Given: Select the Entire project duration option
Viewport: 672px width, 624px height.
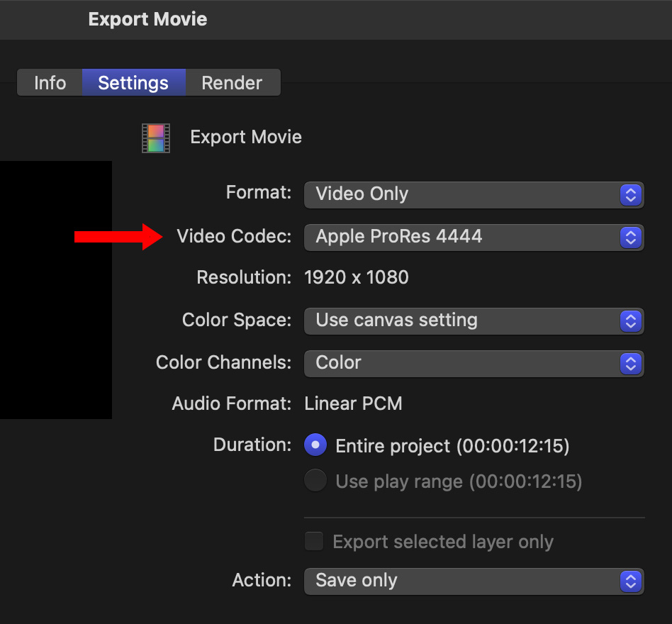Looking at the screenshot, I should [315, 445].
